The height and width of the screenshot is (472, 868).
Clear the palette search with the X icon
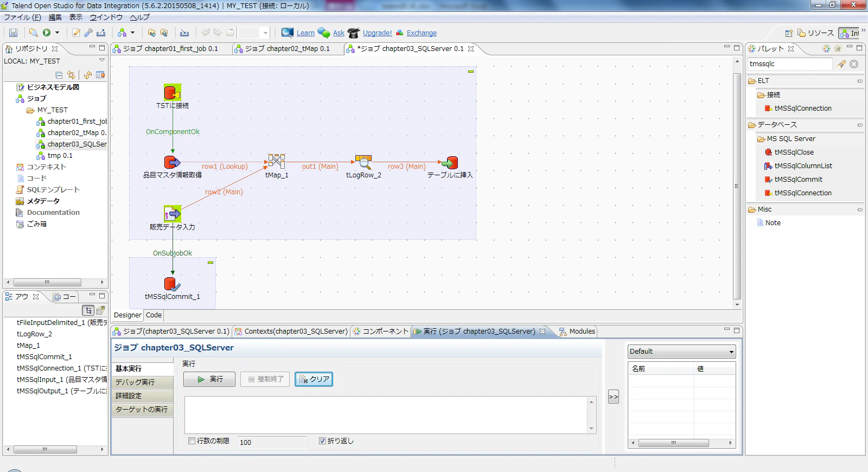point(854,64)
